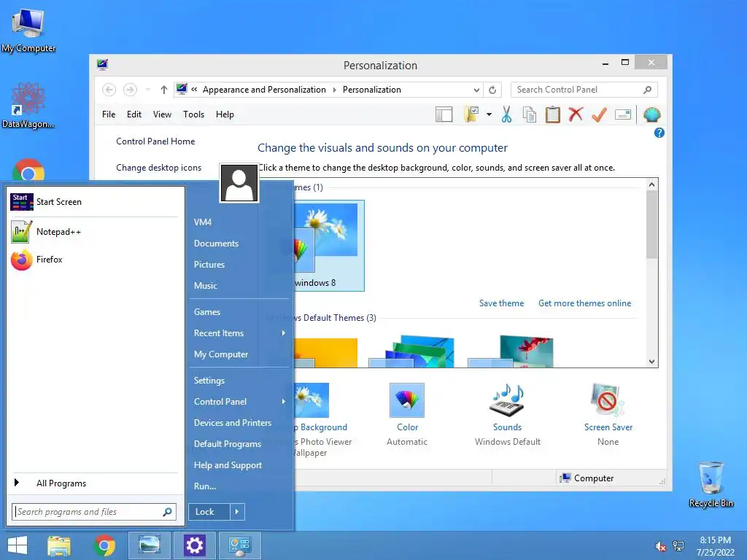Image resolution: width=747 pixels, height=560 pixels.
Task: Open the Color setting icon
Action: coord(407,400)
